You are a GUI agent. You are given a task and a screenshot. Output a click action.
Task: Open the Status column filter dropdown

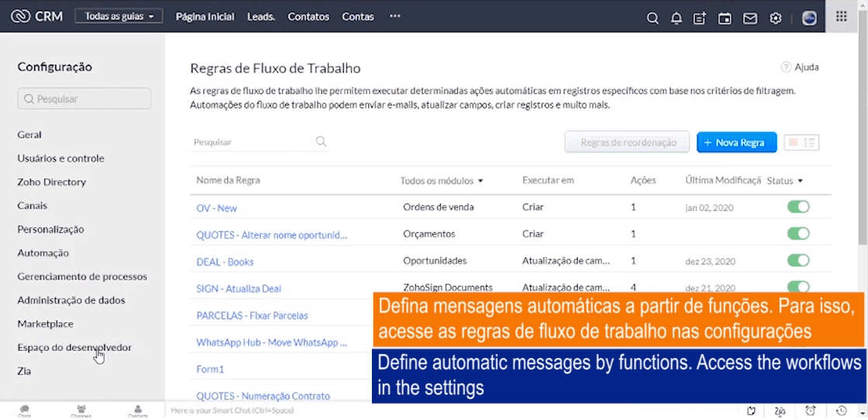785,181
